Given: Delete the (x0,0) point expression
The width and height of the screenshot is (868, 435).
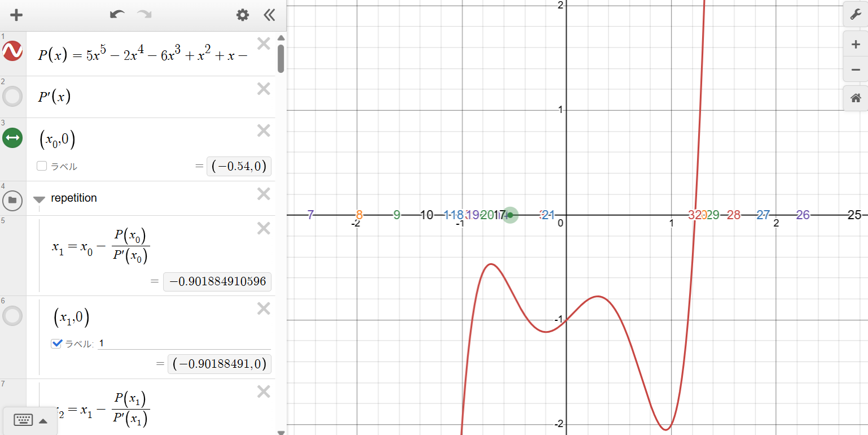Looking at the screenshot, I should [264, 130].
